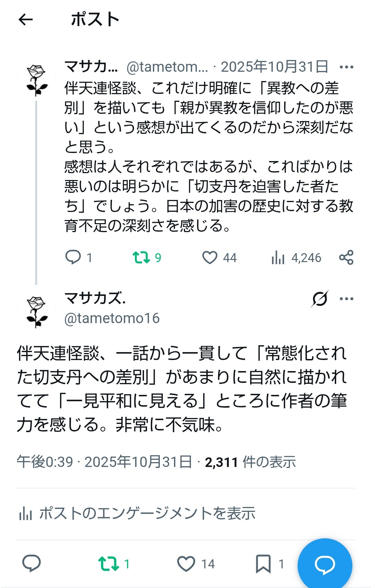Screen dimensions: 372x588
Task: Tap the マサカズ. display name
Action: point(95,298)
